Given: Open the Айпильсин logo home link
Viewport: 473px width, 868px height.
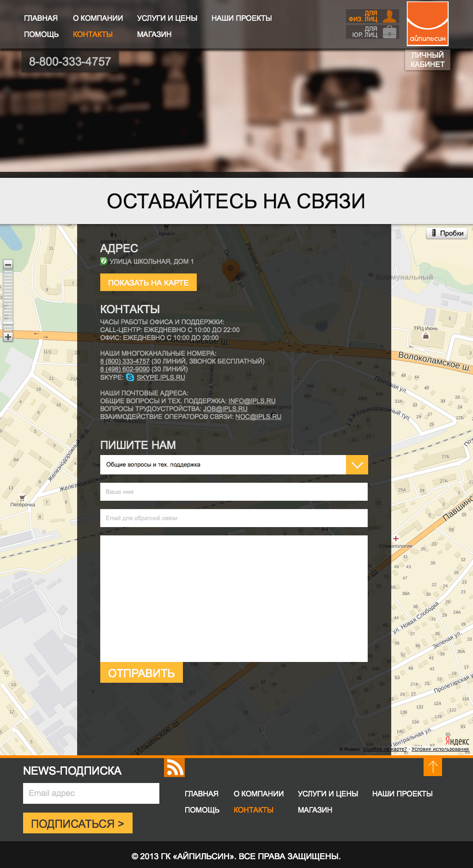Looking at the screenshot, I should point(427,23).
